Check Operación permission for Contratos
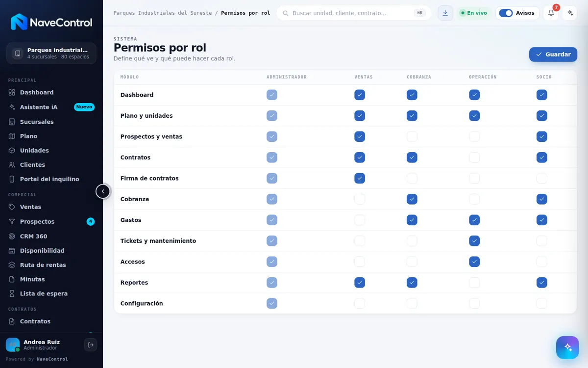The image size is (588, 368). click(474, 158)
